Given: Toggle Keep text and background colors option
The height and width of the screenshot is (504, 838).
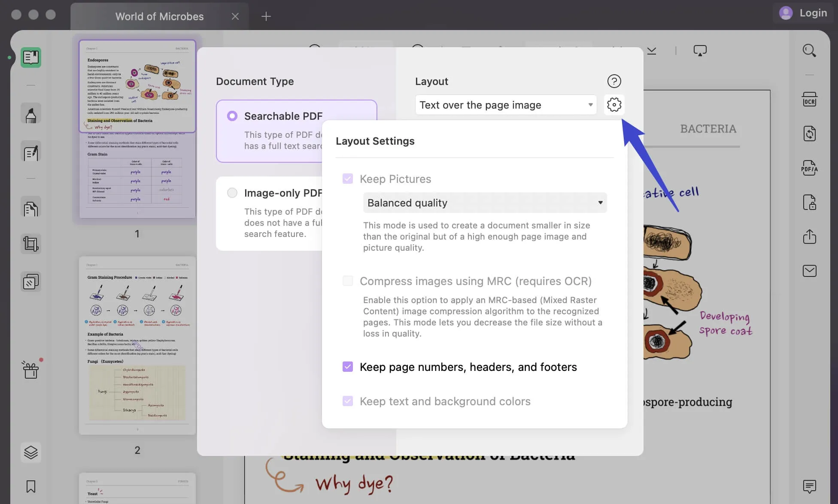Looking at the screenshot, I should click(x=347, y=401).
